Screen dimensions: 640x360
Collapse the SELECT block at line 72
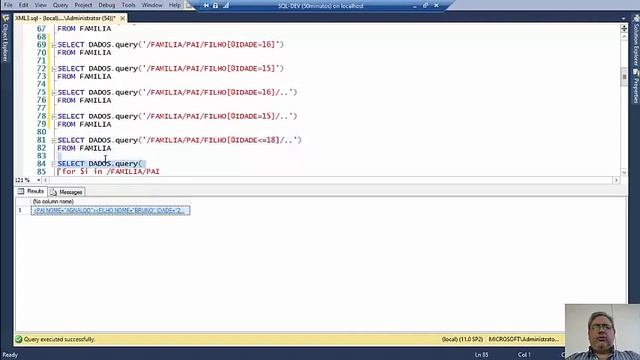[x=53, y=69]
